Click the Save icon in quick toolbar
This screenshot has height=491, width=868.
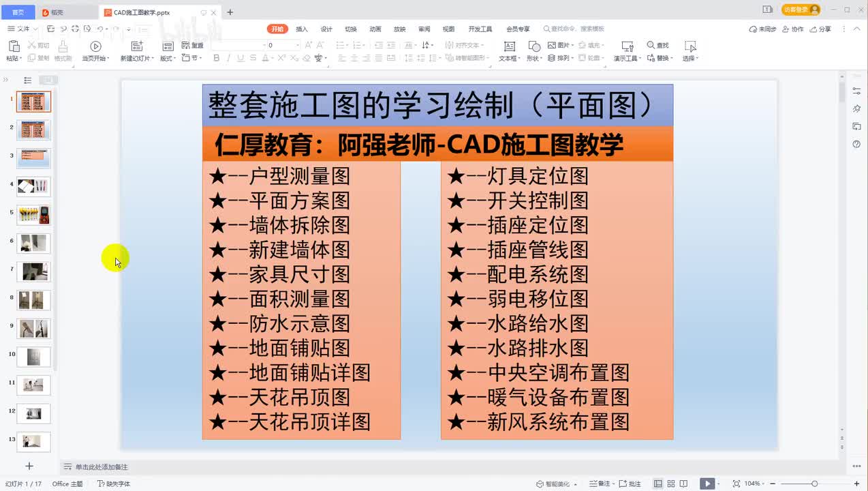pyautogui.click(x=50, y=29)
